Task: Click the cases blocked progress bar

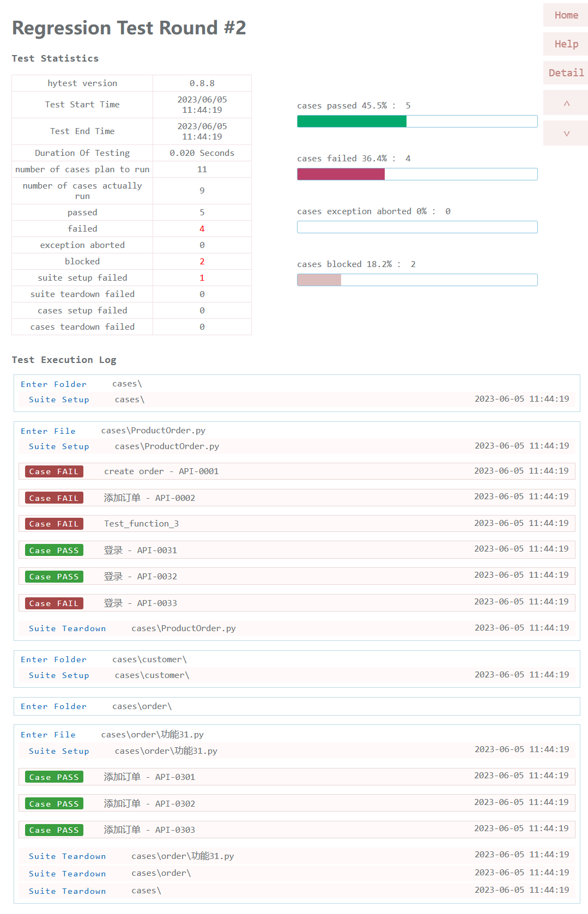Action: 417,280
